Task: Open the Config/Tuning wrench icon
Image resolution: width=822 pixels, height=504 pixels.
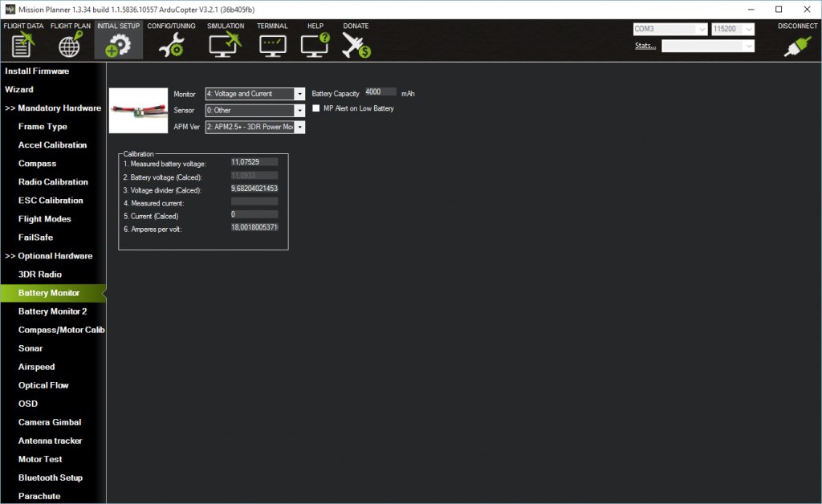Action: point(172,44)
